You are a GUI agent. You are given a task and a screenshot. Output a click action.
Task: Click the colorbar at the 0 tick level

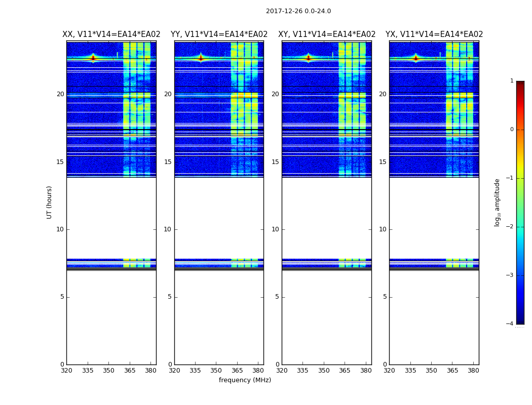[520, 130]
